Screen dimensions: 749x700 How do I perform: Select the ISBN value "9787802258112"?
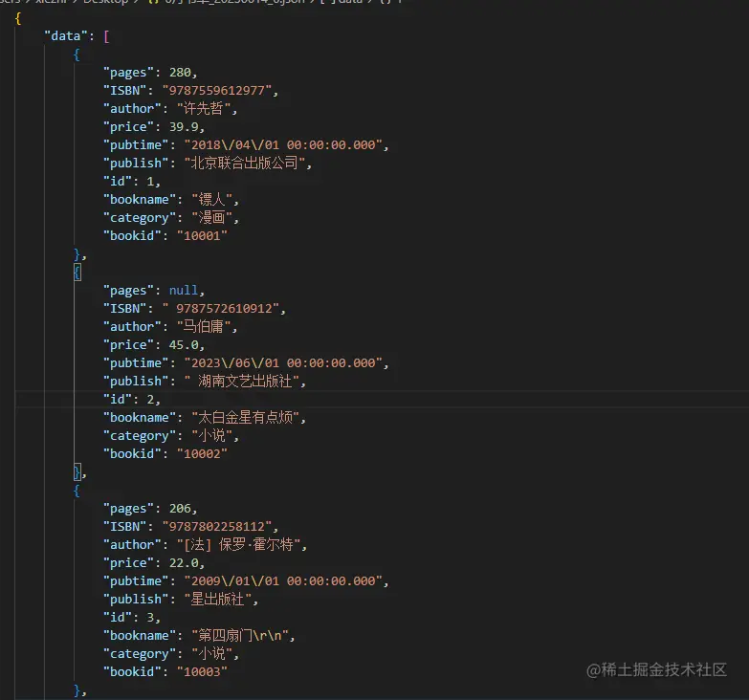(217, 527)
